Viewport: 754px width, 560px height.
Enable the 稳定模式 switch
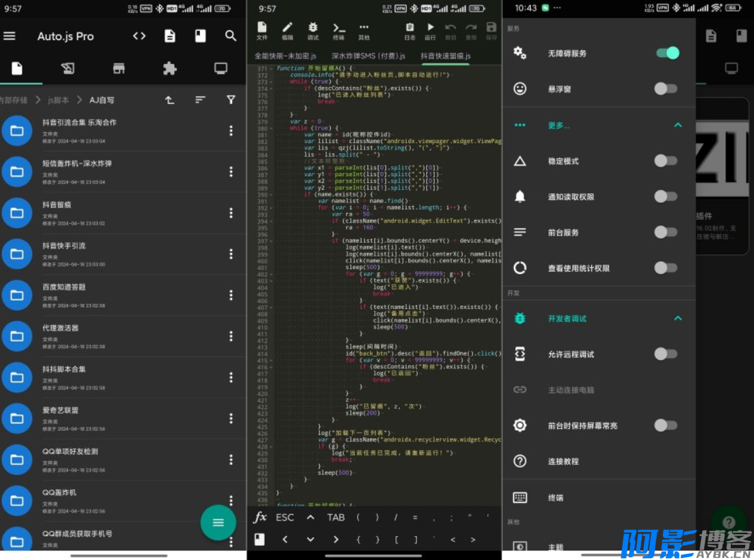pyautogui.click(x=666, y=161)
